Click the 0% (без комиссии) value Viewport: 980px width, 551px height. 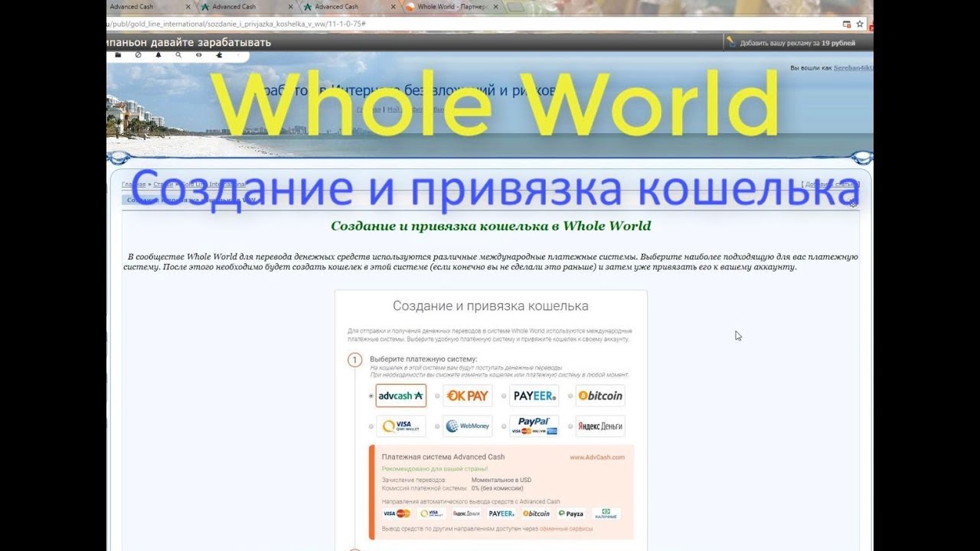click(497, 487)
